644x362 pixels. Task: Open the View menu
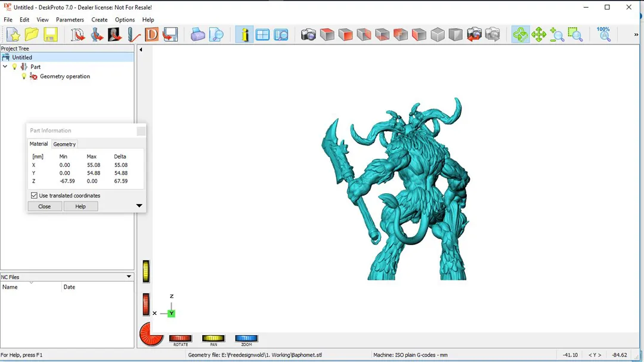coord(42,20)
